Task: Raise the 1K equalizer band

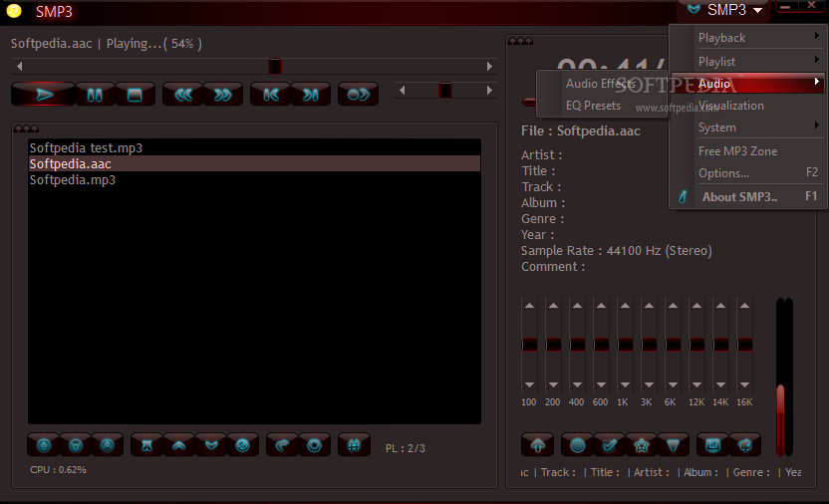Action: coord(625,306)
